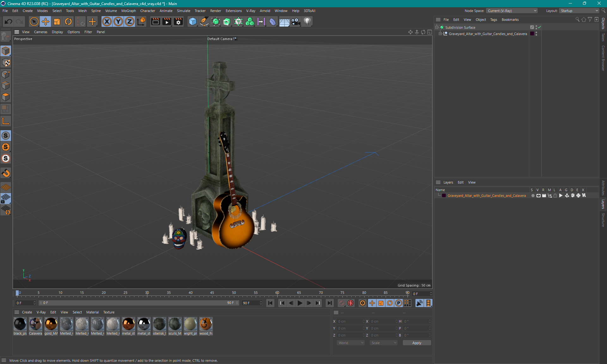Image resolution: width=607 pixels, height=364 pixels.
Task: Switch to Model mode in sidebar
Action: (6, 51)
